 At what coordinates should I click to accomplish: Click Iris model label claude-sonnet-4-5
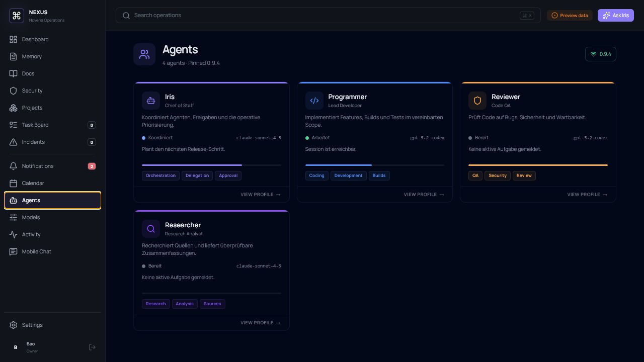coord(259,138)
